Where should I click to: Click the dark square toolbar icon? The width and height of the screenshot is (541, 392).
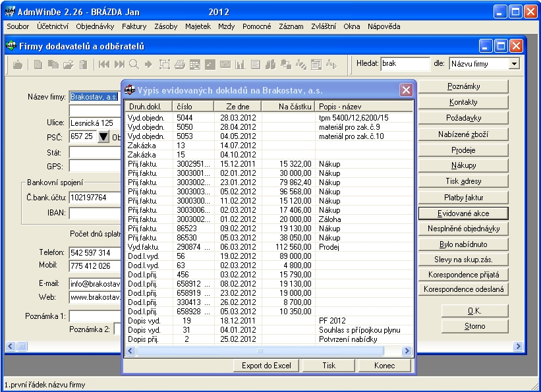point(210,65)
